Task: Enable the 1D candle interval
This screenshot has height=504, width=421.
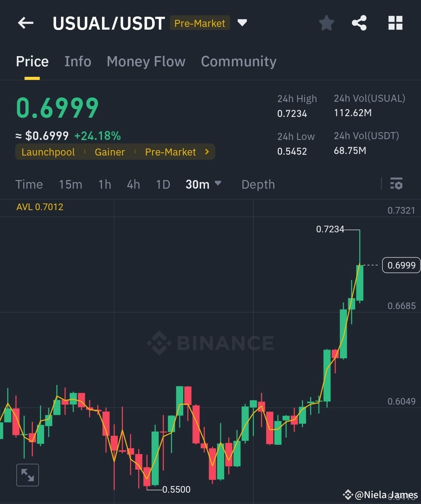Action: pos(163,184)
